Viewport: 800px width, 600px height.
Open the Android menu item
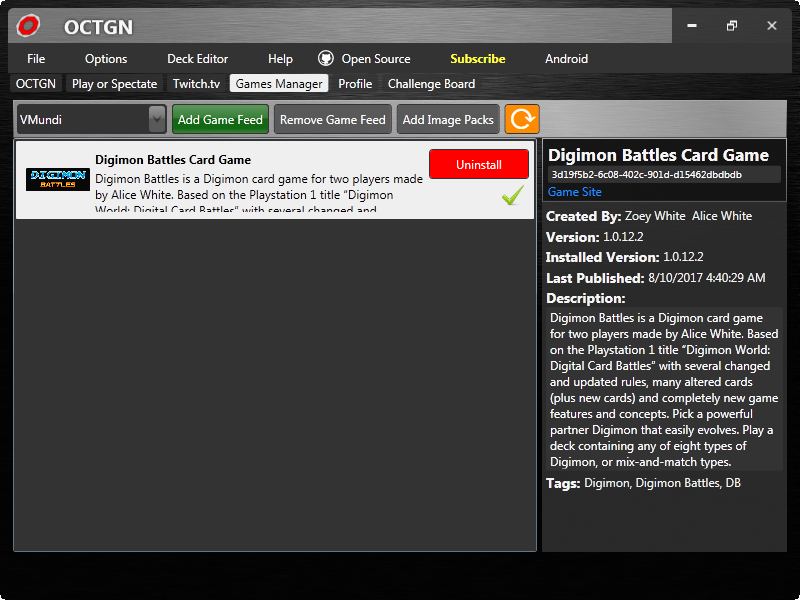pos(566,59)
